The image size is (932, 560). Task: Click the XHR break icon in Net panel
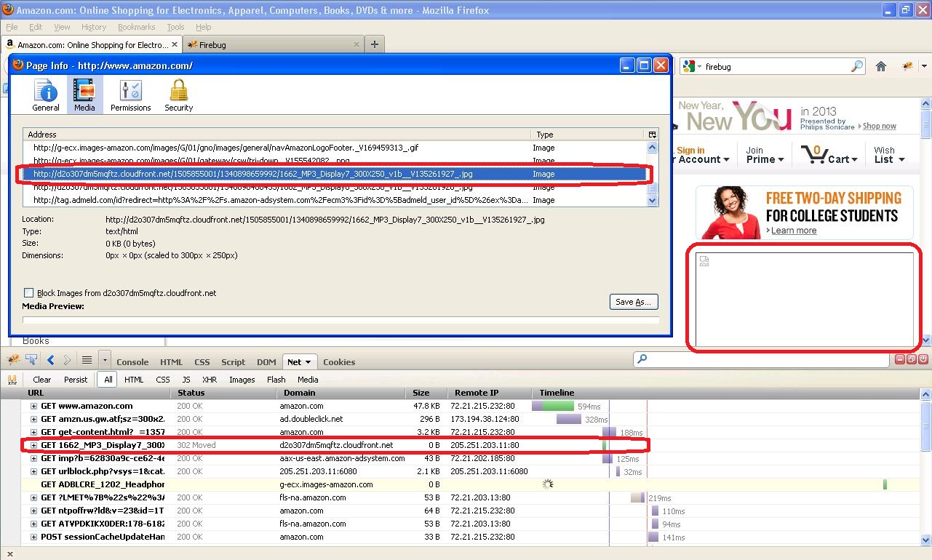(x=12, y=380)
